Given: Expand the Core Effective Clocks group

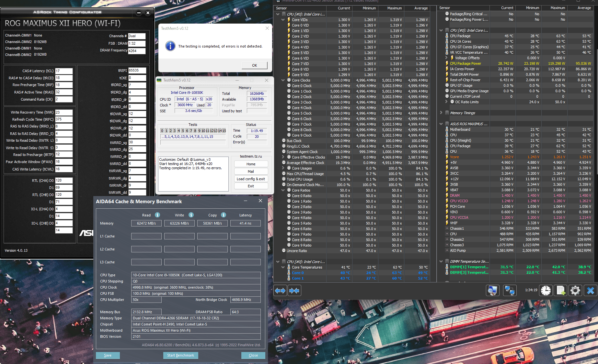Looking at the screenshot, I should [x=283, y=157].
